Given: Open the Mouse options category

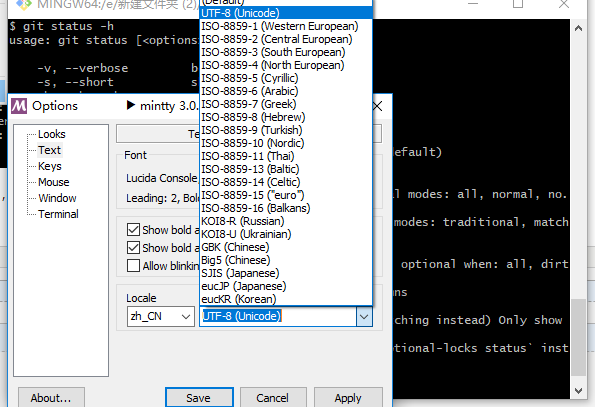Looking at the screenshot, I should [x=54, y=182].
